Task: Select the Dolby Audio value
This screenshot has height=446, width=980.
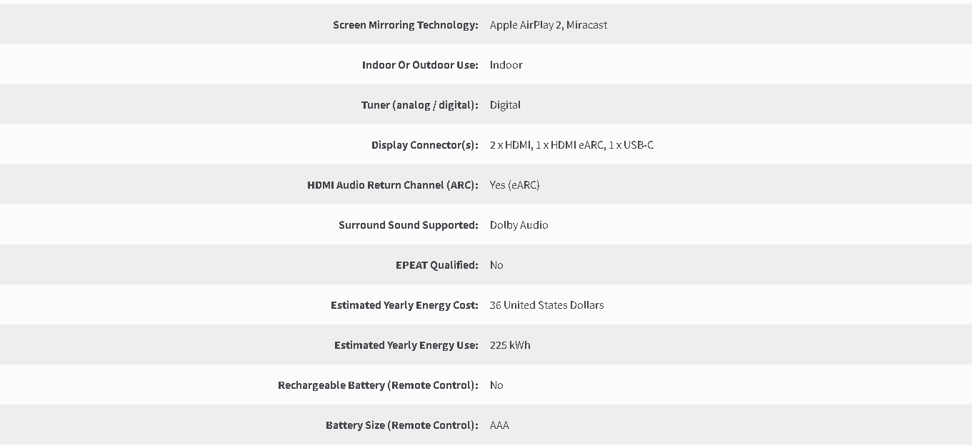Action: pos(519,225)
